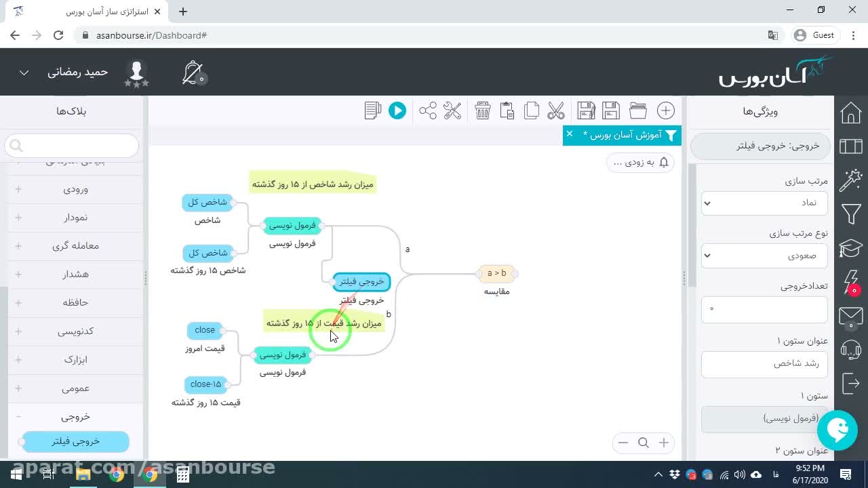Close the آموزش آسان بورس tab
This screenshot has height=488, width=868.
tap(570, 134)
